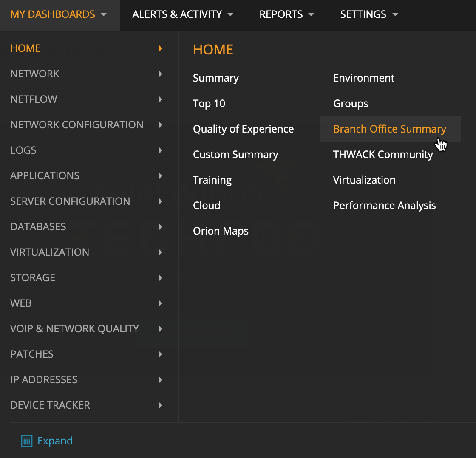Open the Settings menu
Image resolution: width=476 pixels, height=458 pixels.
coord(369,14)
